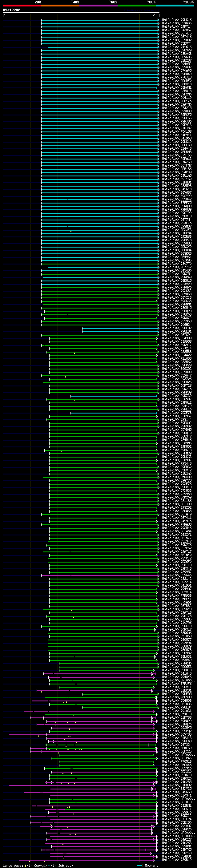The image size is (197, 868).
Task: Select the UniRef100_O82316 label
Action: coord(177,768)
